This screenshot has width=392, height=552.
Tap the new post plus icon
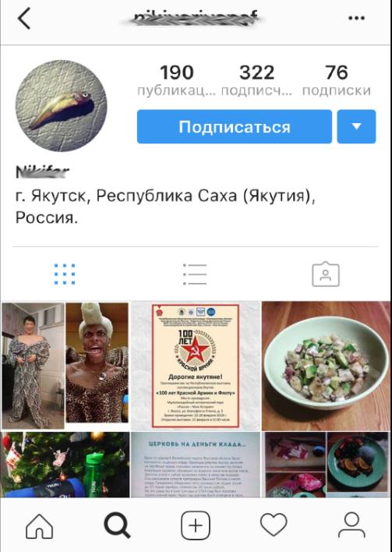click(x=196, y=526)
